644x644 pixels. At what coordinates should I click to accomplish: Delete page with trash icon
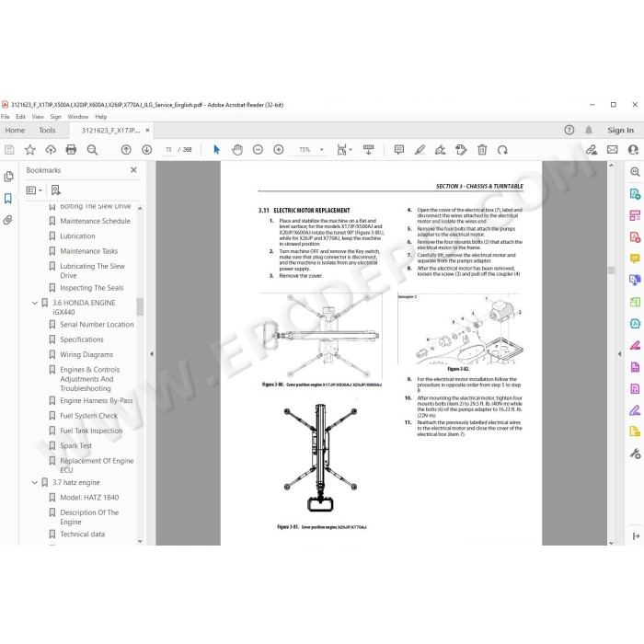point(482,150)
